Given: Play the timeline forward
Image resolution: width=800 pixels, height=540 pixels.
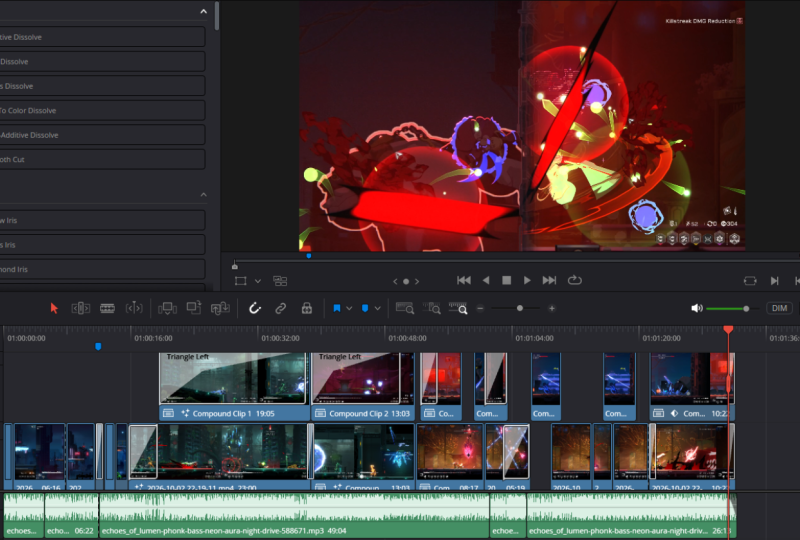Looking at the screenshot, I should click(x=527, y=280).
